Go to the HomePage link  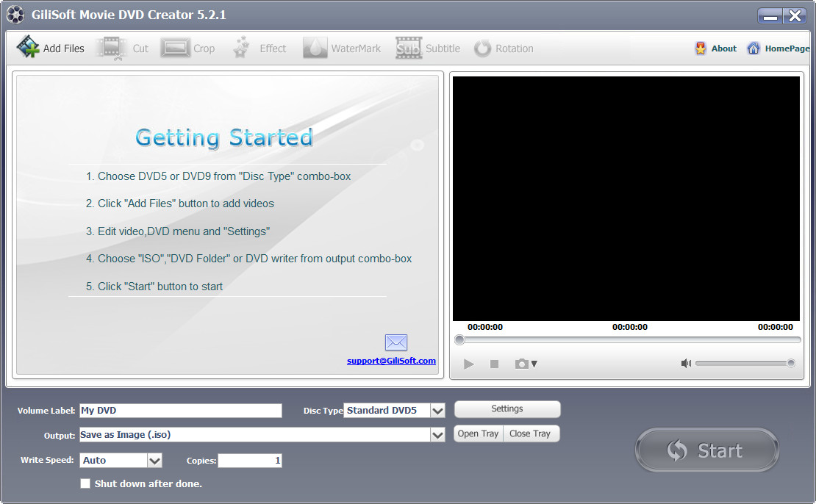pos(779,48)
